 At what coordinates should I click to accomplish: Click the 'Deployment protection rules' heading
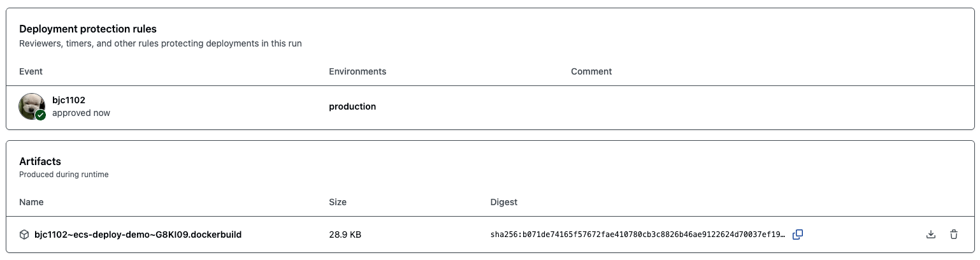coord(88,29)
